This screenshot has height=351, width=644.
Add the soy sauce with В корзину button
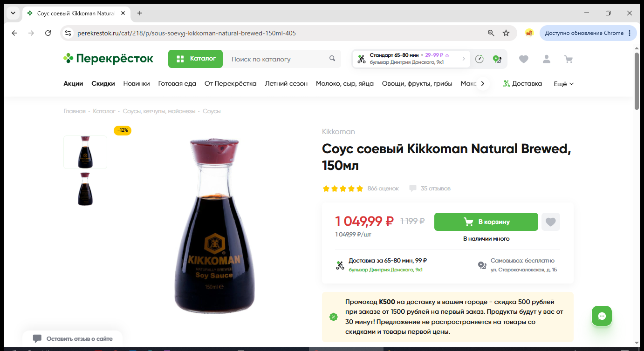(x=486, y=222)
